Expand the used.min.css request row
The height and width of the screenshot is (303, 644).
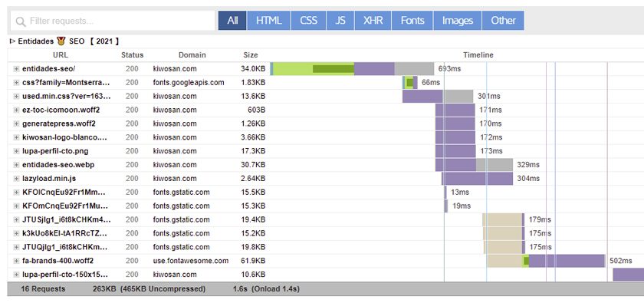click(x=16, y=96)
